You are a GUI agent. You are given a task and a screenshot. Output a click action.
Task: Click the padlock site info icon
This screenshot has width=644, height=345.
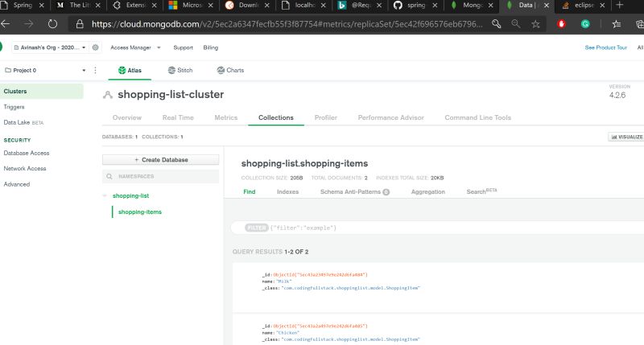pos(80,24)
